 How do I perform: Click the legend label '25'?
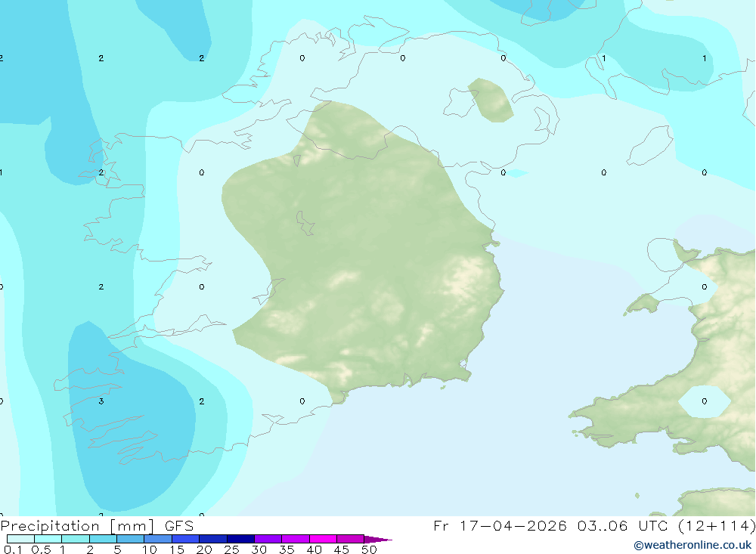231,549
